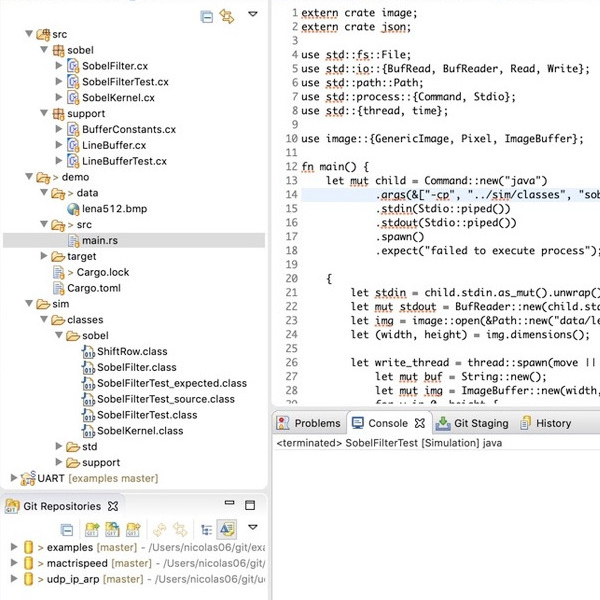Click Collapse All icon in Package Explorer
This screenshot has width=600, height=600.
[206, 16]
